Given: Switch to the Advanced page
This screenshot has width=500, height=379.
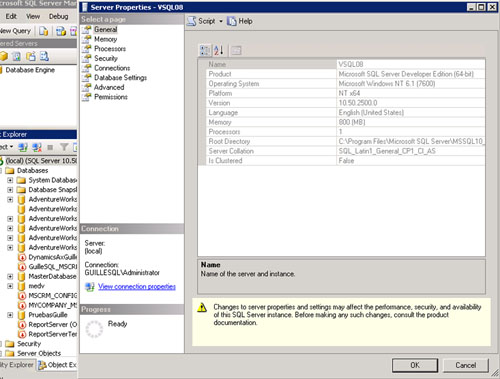Looking at the screenshot, I should (x=109, y=87).
